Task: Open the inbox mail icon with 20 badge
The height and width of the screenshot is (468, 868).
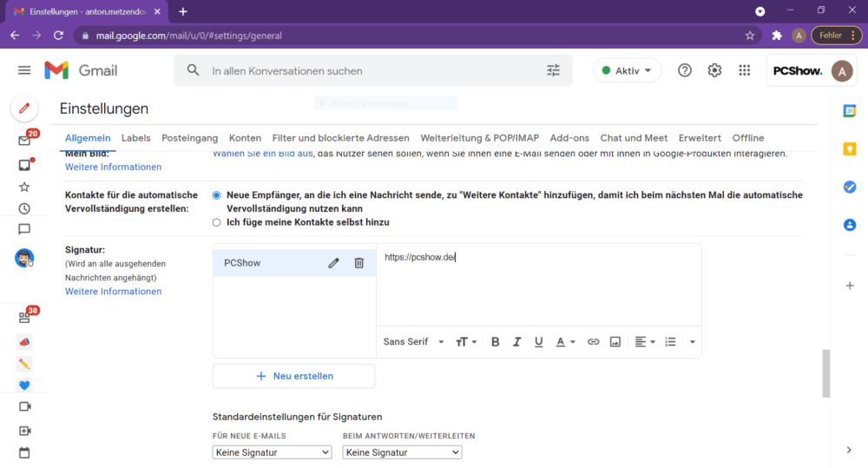Action: coord(24,140)
